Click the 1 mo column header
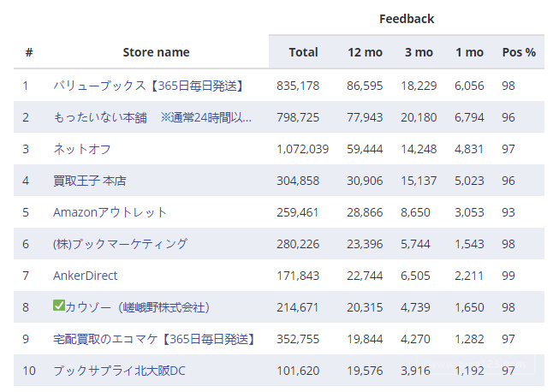 pyautogui.click(x=469, y=52)
